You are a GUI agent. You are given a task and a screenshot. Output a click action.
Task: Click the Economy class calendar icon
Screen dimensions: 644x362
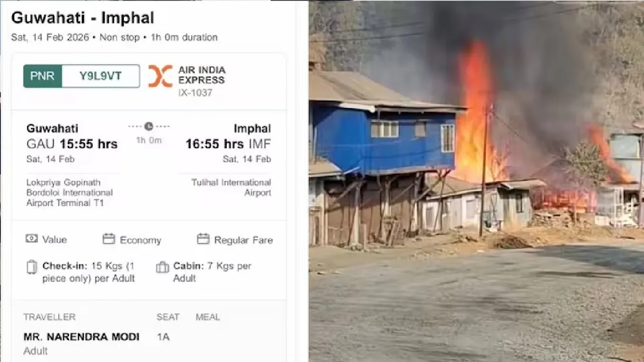tap(109, 239)
